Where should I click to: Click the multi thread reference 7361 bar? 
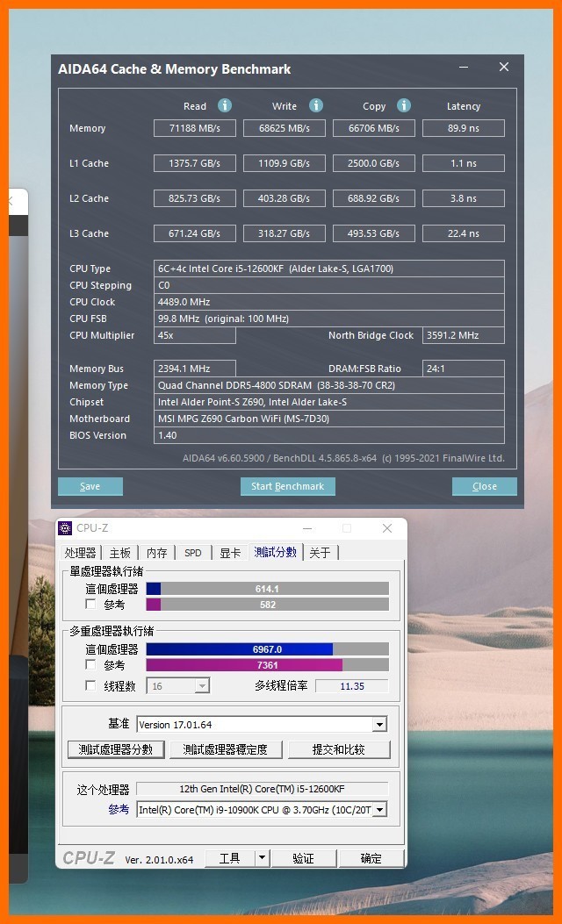267,665
